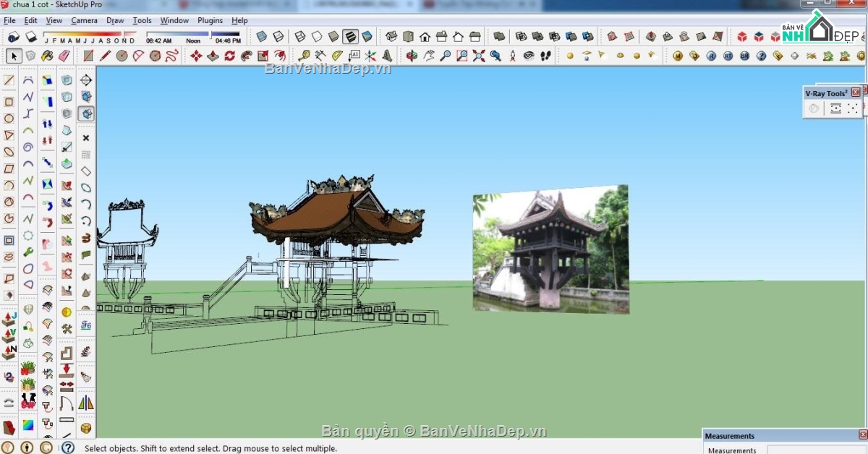Activate the Select arrow tool
This screenshot has width=868, height=454.
pyautogui.click(x=13, y=56)
